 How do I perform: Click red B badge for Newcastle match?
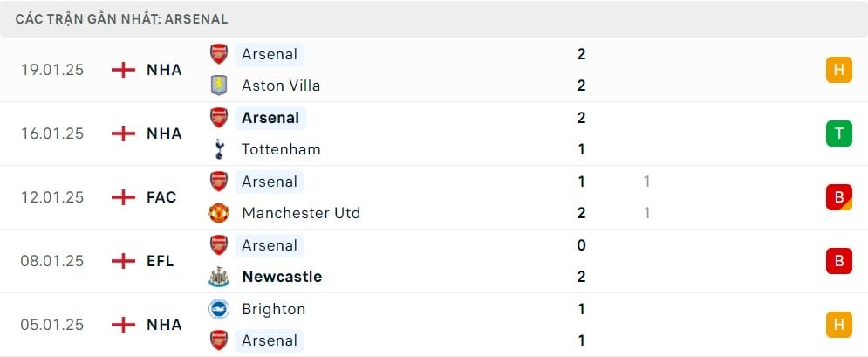coord(838,261)
